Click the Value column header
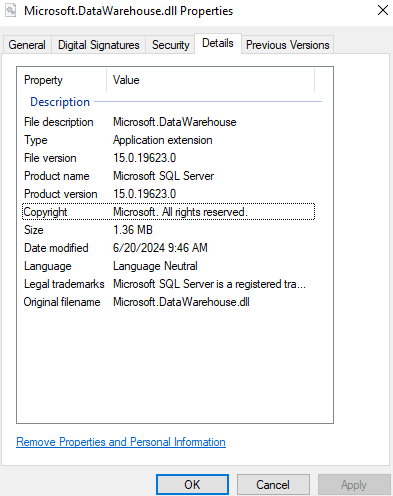Viewport: 393px width, 496px height. click(x=211, y=80)
